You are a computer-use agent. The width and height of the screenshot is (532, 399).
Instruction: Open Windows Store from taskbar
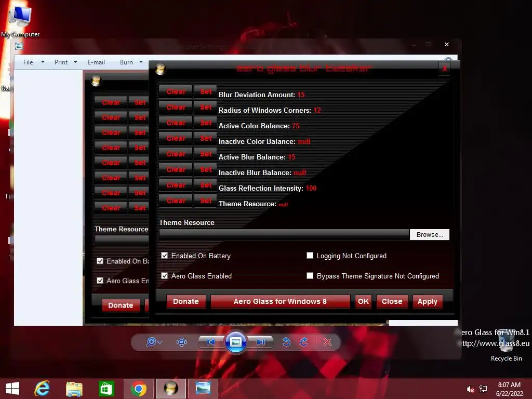coord(106,389)
